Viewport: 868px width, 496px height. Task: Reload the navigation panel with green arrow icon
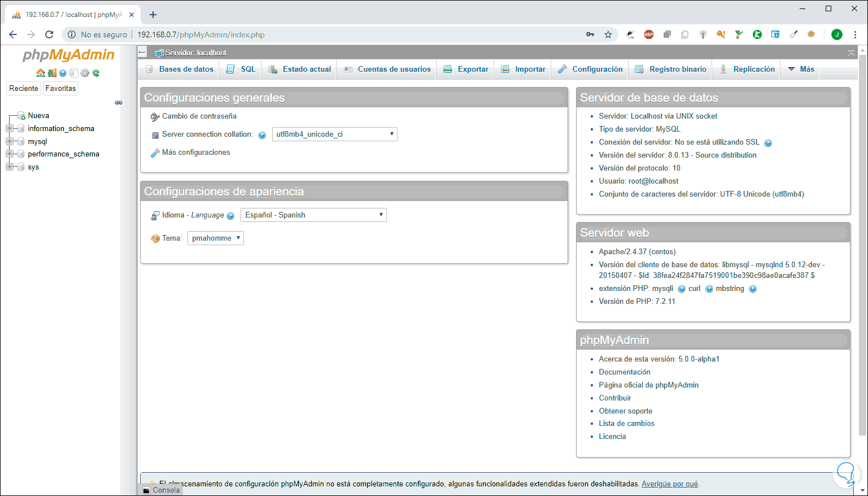click(96, 73)
